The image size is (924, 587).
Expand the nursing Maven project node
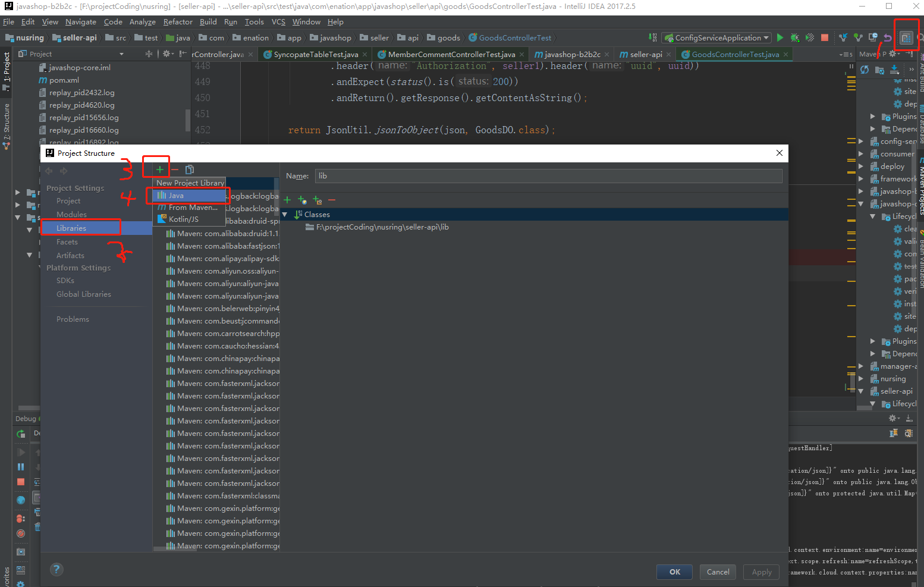(x=860, y=379)
